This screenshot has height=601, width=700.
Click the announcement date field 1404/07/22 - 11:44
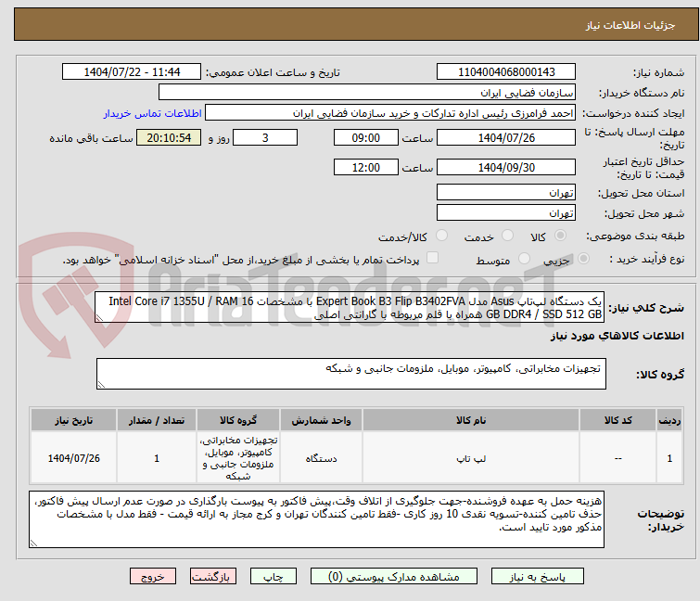[132, 72]
